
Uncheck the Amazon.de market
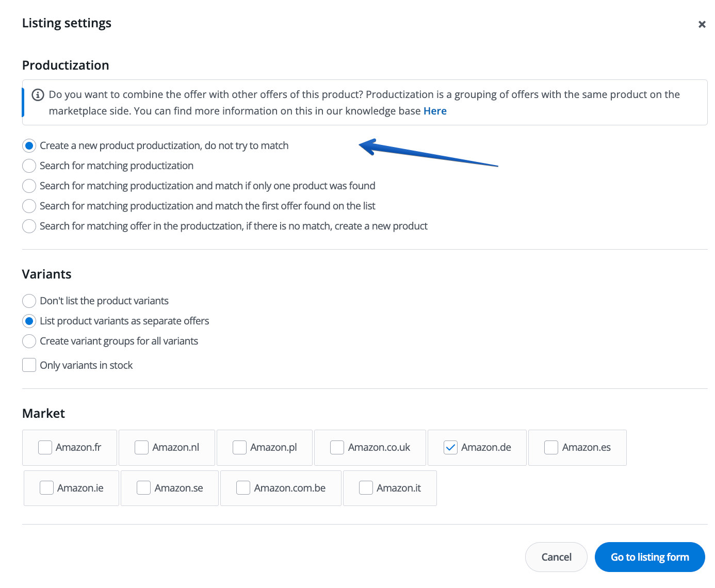[x=450, y=448]
